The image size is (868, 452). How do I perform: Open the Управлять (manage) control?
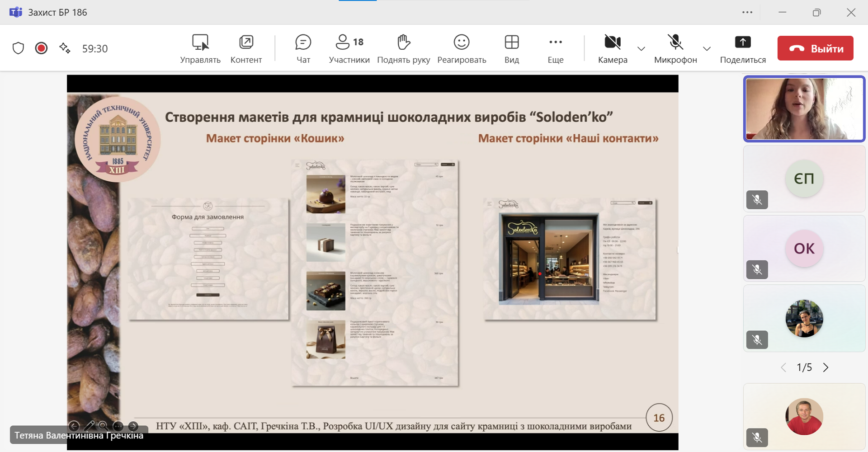point(200,48)
